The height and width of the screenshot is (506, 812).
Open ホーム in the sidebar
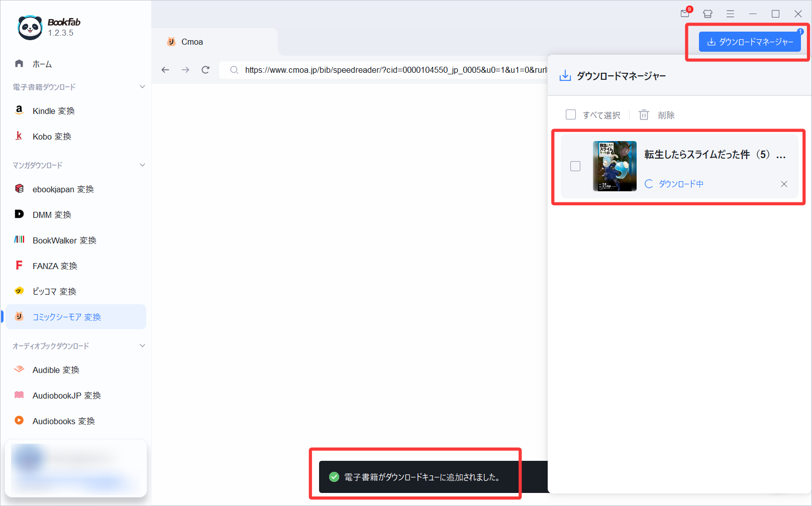(x=75, y=64)
